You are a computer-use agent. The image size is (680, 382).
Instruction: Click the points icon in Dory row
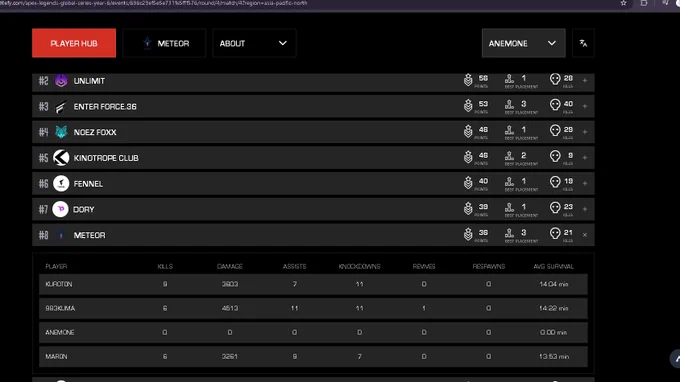[468, 209]
